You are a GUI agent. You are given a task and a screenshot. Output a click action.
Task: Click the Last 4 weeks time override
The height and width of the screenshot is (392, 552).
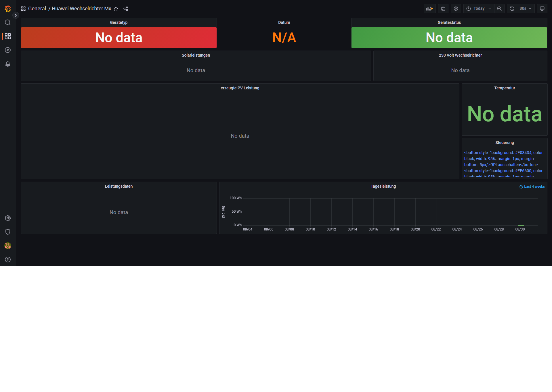pyautogui.click(x=532, y=187)
